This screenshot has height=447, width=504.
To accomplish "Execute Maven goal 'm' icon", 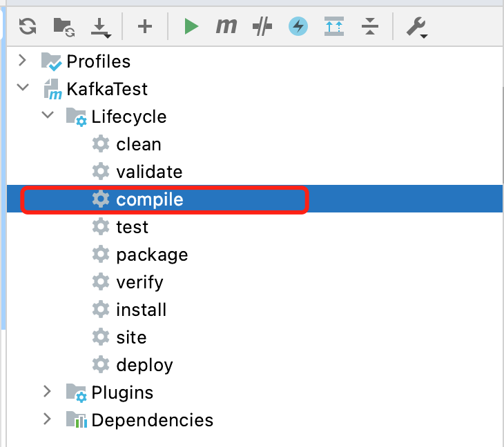I will (x=226, y=26).
